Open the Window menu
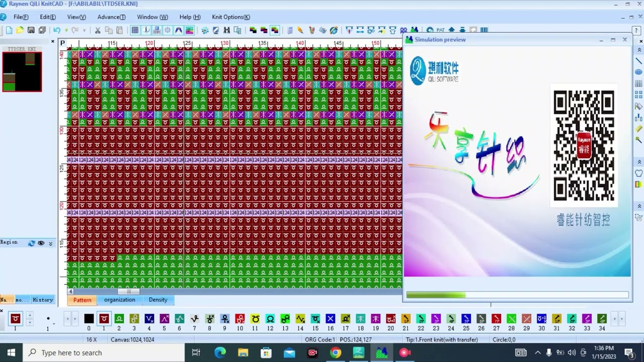The image size is (644, 362). (x=152, y=17)
